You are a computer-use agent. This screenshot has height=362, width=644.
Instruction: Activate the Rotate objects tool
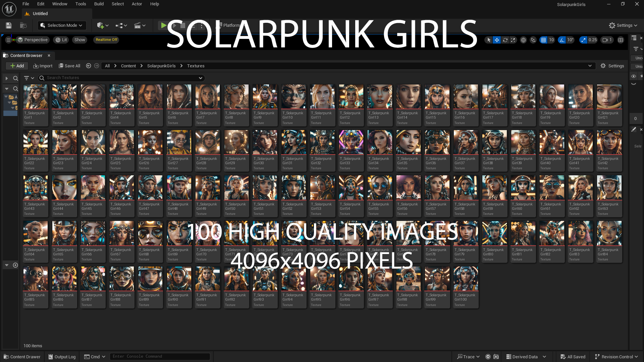(505, 40)
